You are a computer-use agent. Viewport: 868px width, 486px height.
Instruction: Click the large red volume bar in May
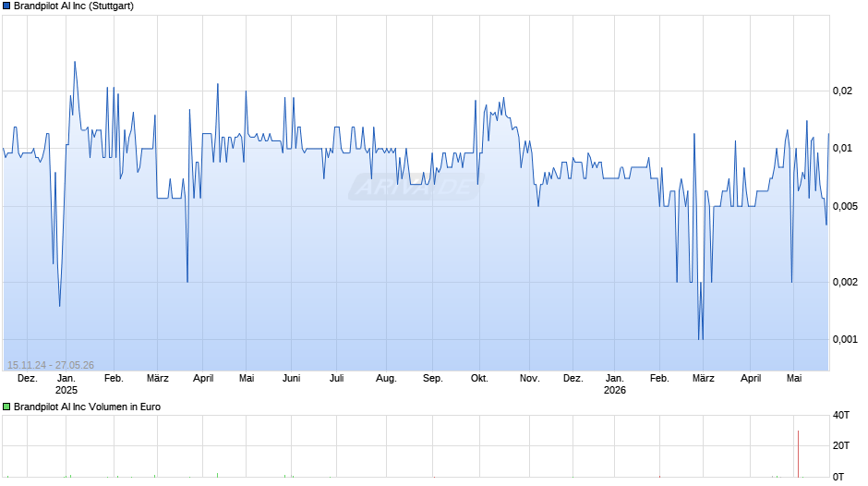(x=798, y=454)
